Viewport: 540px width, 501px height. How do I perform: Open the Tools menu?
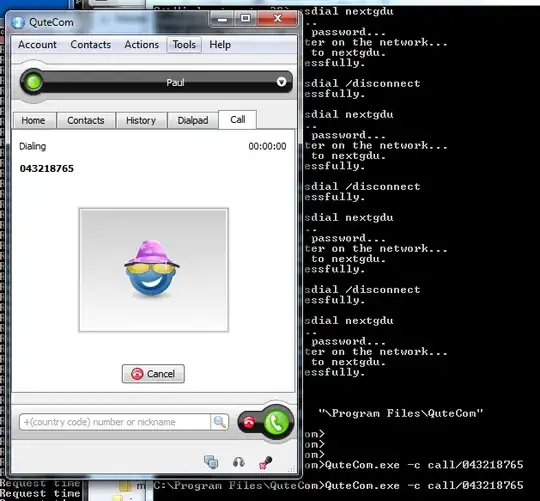coord(184,45)
